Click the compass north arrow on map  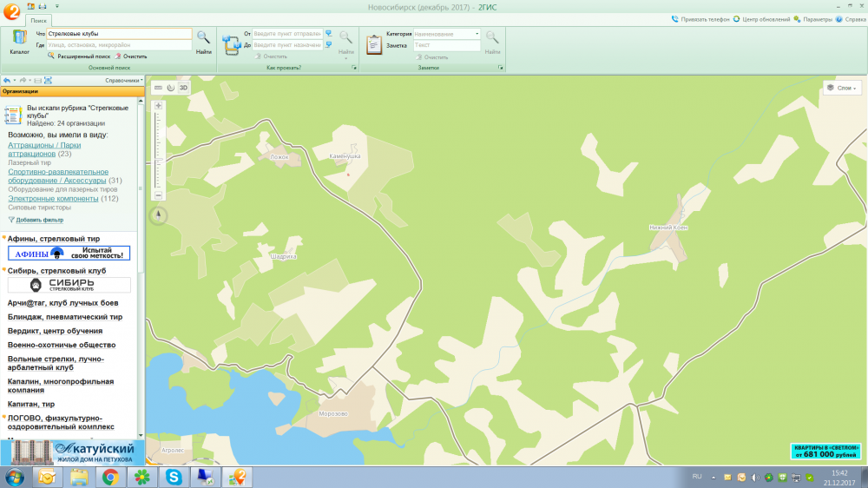[158, 216]
